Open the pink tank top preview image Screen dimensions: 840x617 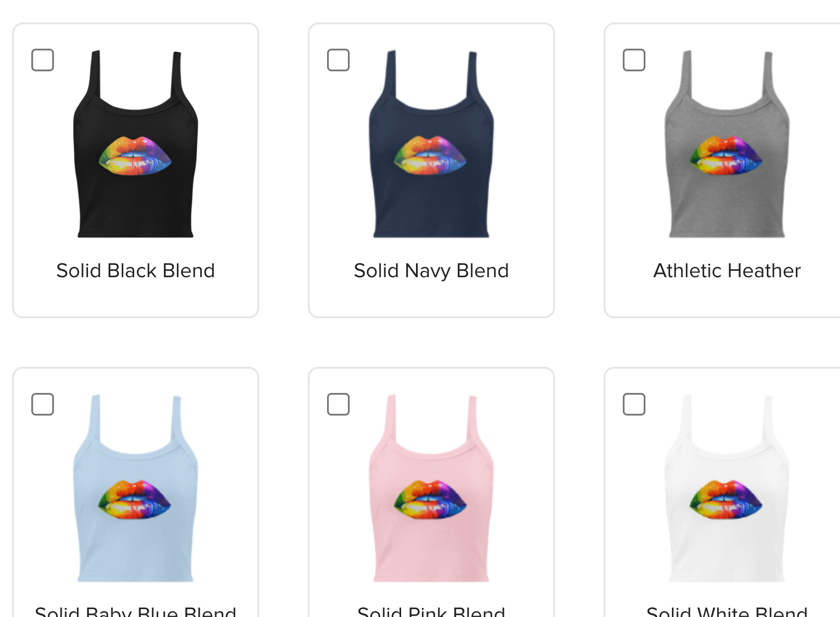[431, 488]
